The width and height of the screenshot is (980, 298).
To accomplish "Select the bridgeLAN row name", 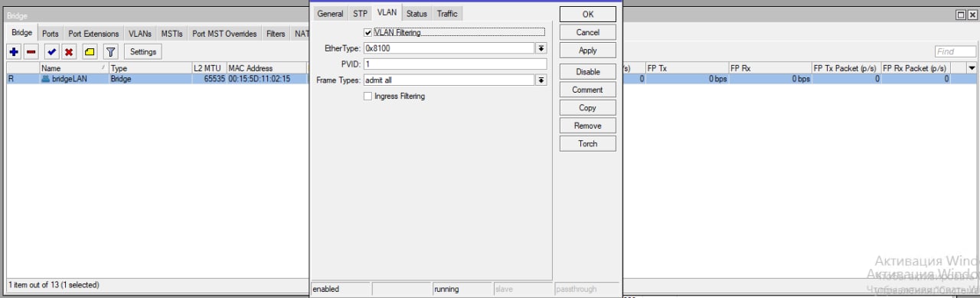I will coord(69,79).
